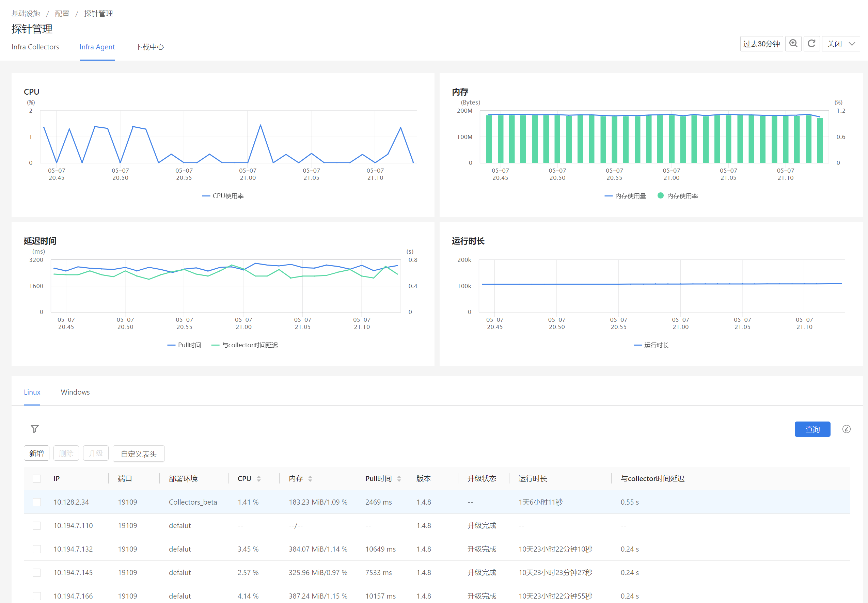Click the 新增 button
The width and height of the screenshot is (868, 603).
tap(37, 454)
